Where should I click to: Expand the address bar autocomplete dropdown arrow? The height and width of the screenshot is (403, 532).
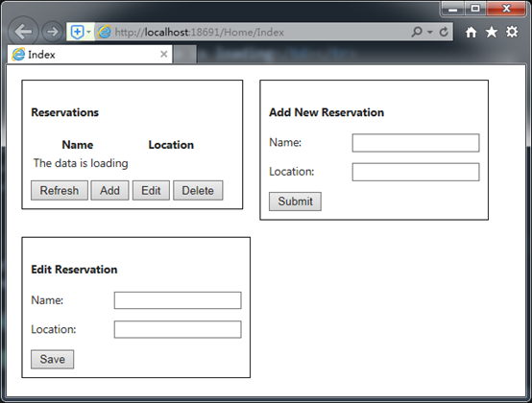430,33
